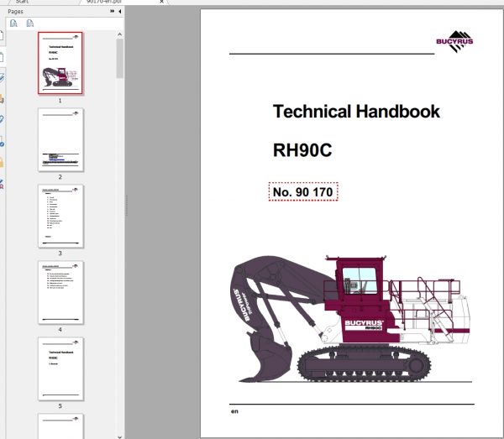Image resolution: width=504 pixels, height=439 pixels.
Task: Click the Technical Handbook heading
Action: pos(356,112)
